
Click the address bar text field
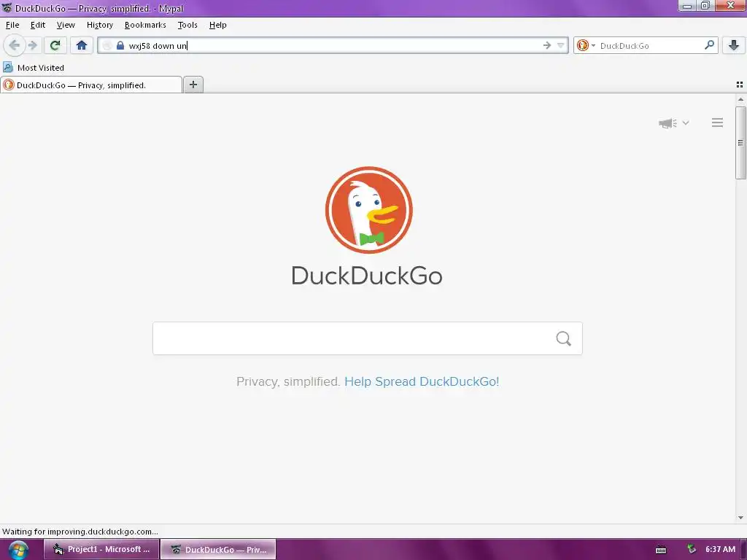coord(333,45)
